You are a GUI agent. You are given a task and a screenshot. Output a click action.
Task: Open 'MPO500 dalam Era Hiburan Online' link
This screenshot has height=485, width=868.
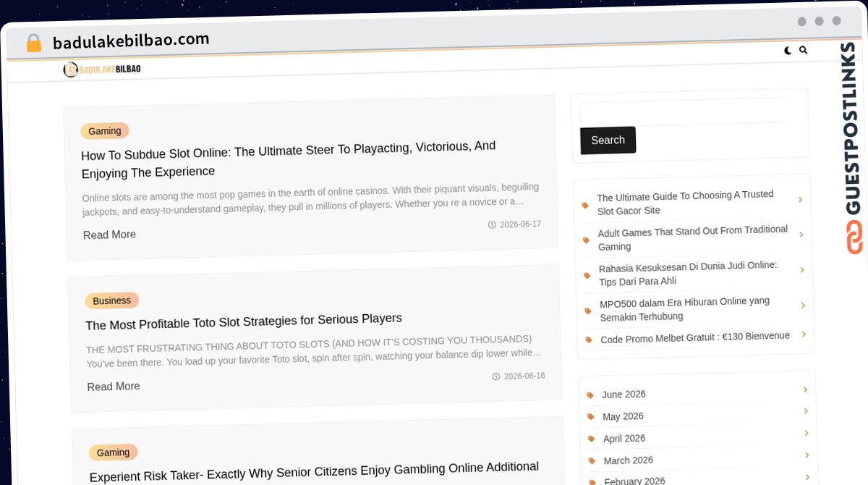[x=684, y=309]
